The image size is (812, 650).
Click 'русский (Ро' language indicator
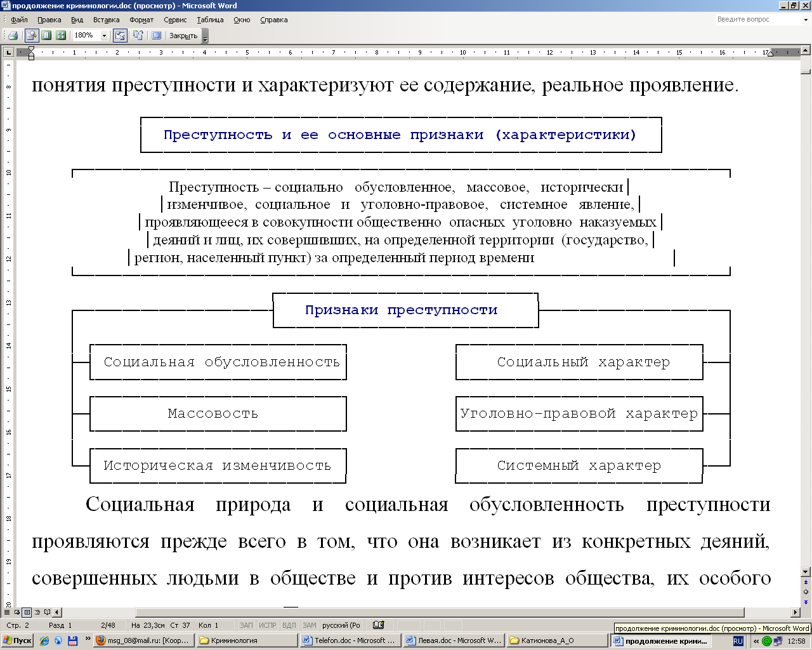pyautogui.click(x=341, y=625)
